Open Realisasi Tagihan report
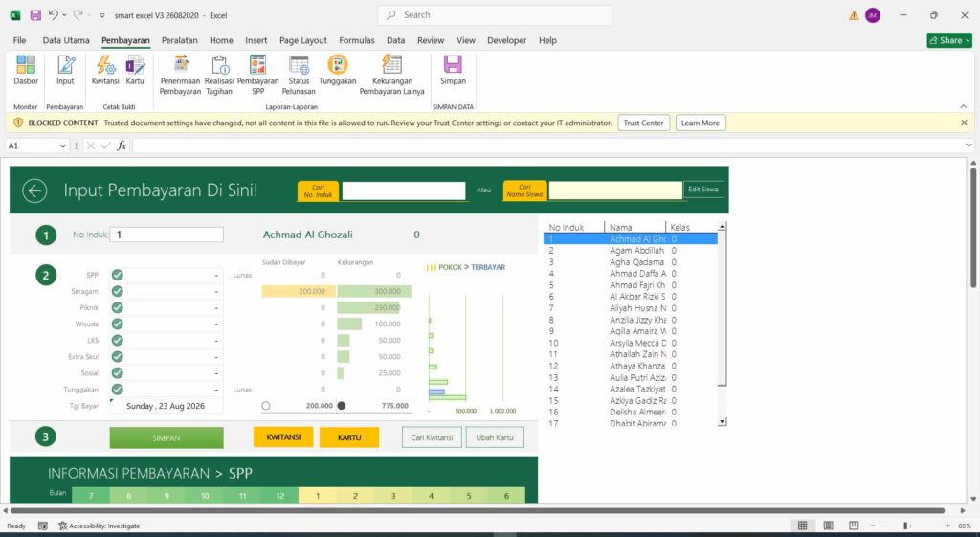Image resolution: width=980 pixels, height=537 pixels. [x=219, y=75]
